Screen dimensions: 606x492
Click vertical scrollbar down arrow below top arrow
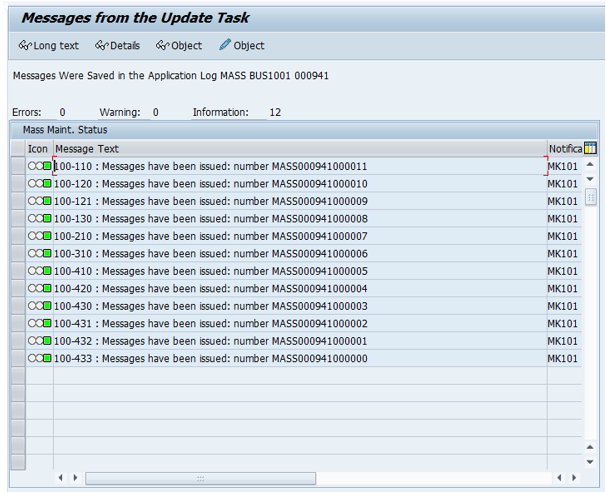(590, 179)
